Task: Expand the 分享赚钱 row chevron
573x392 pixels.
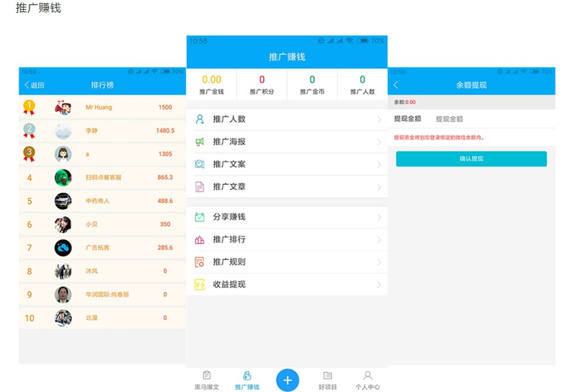Action: coord(379,217)
